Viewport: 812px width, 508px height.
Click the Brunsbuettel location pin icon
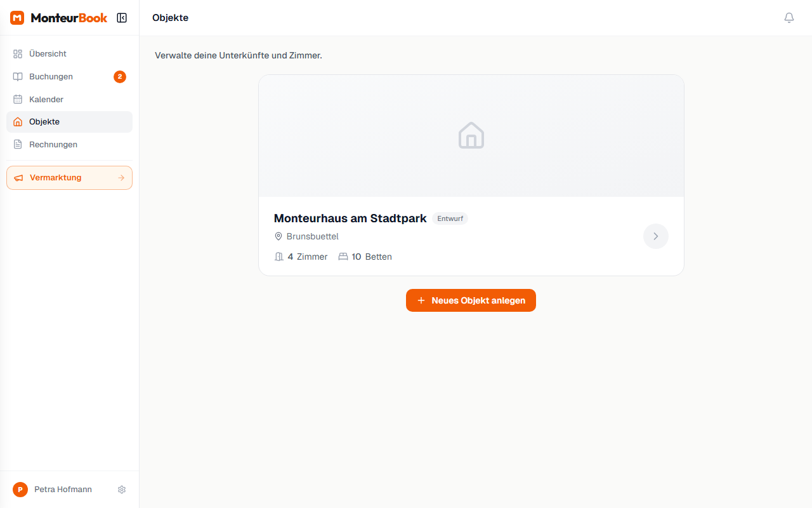click(x=278, y=236)
